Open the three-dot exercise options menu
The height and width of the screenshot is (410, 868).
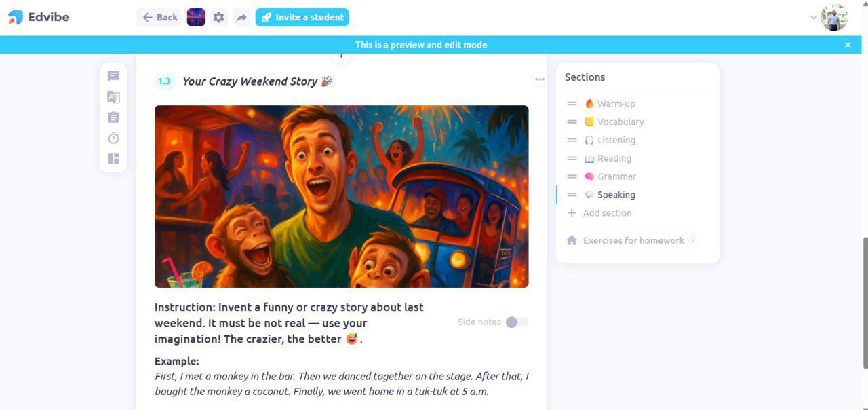(x=539, y=79)
